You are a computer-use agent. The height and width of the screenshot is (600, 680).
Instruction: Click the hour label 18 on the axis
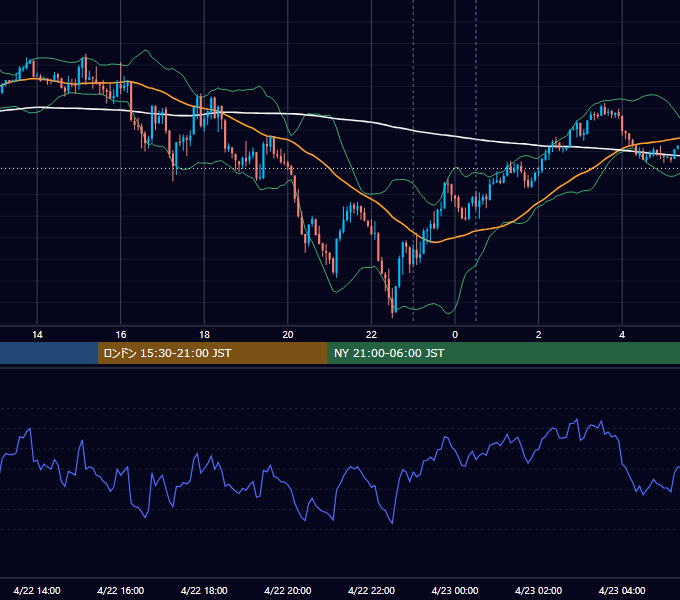click(x=204, y=335)
